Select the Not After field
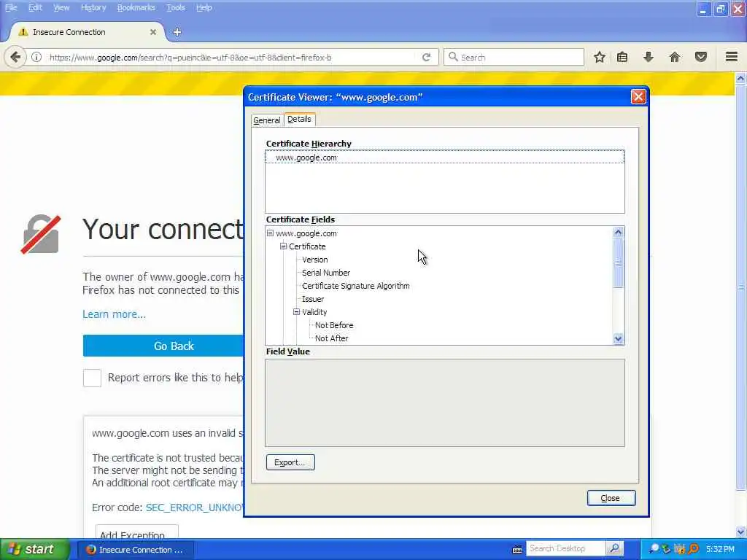Screen dimensions: 747x560 (332, 338)
